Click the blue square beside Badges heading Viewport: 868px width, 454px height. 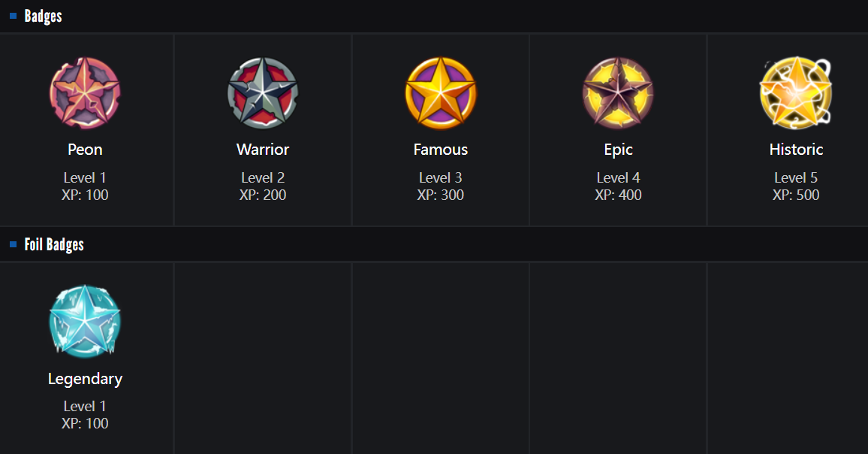click(x=14, y=16)
